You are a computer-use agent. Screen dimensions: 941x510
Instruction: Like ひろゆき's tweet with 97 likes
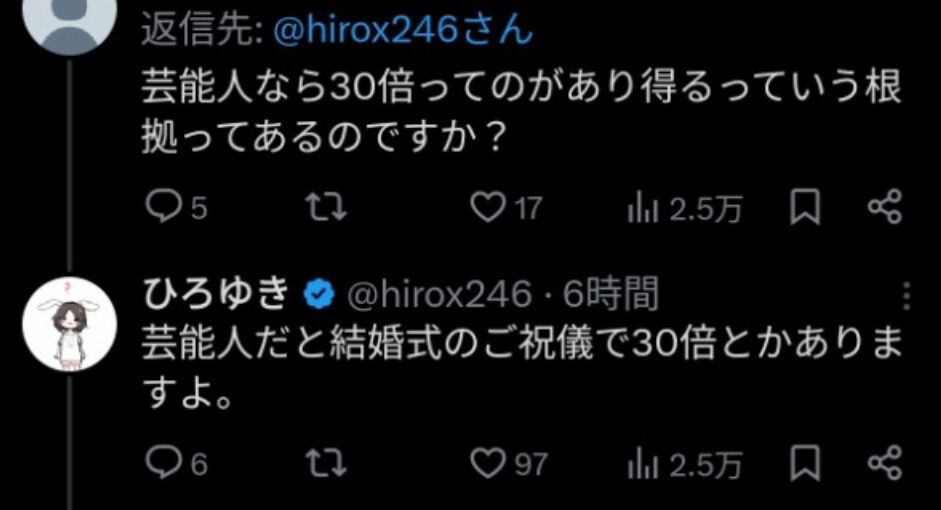508,463
